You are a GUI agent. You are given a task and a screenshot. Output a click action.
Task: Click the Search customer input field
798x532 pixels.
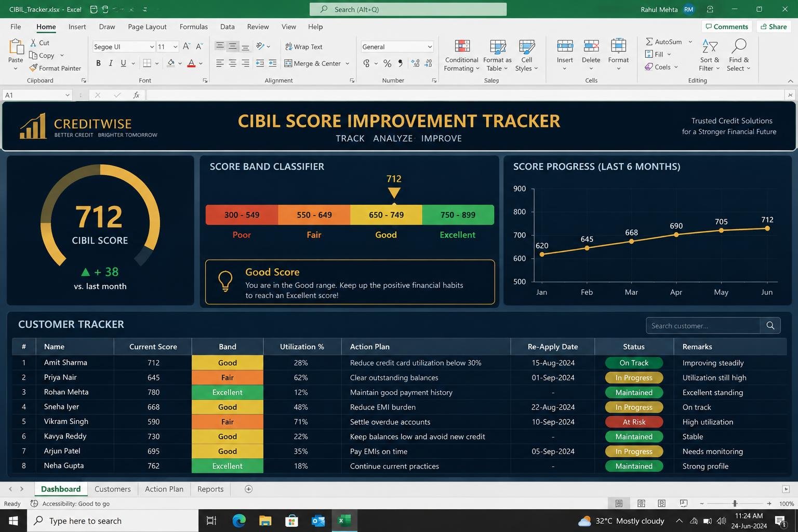(703, 326)
